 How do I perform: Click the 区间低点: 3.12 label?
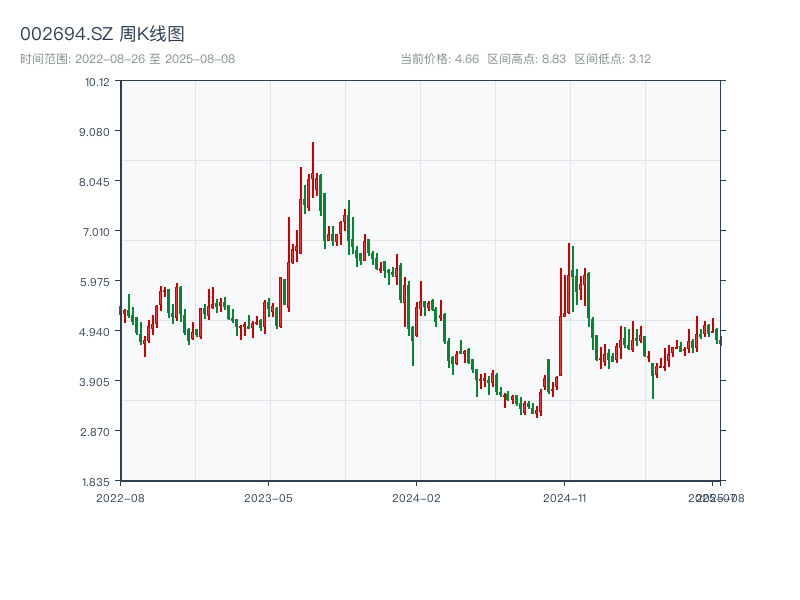[613, 59]
